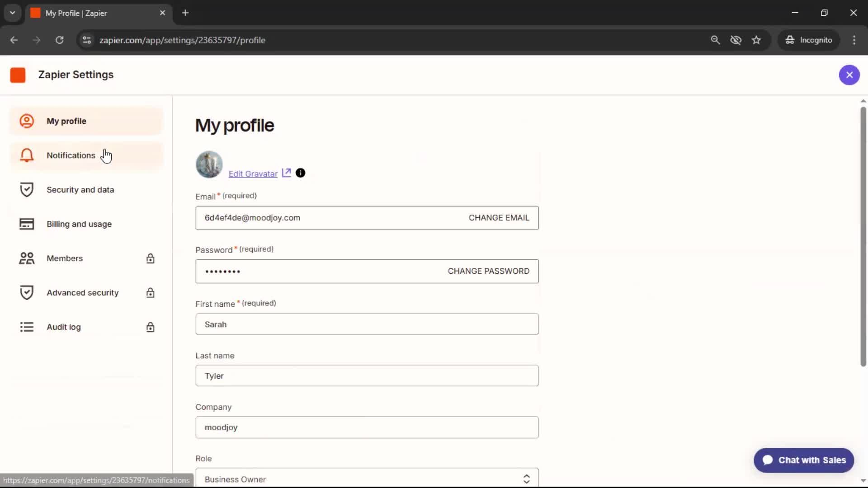Open Chat with Sales widget

803,460
